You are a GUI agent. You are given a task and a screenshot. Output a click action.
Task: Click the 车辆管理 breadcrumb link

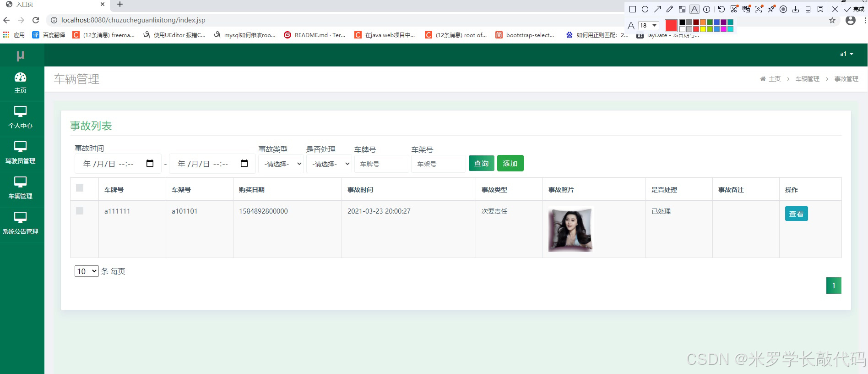808,79
